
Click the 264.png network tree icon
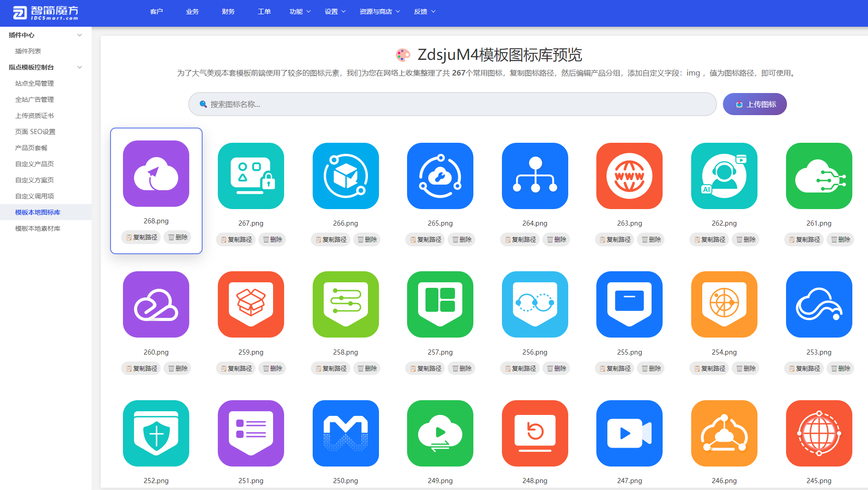tap(535, 176)
